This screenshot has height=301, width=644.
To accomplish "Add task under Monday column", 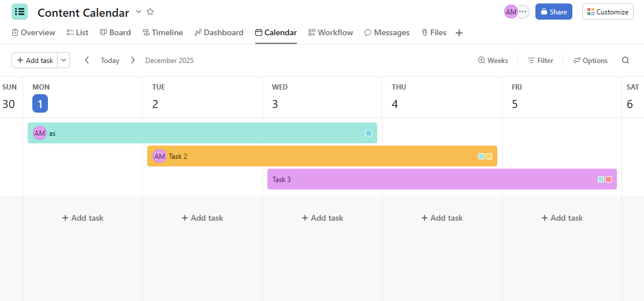I will click(x=83, y=218).
